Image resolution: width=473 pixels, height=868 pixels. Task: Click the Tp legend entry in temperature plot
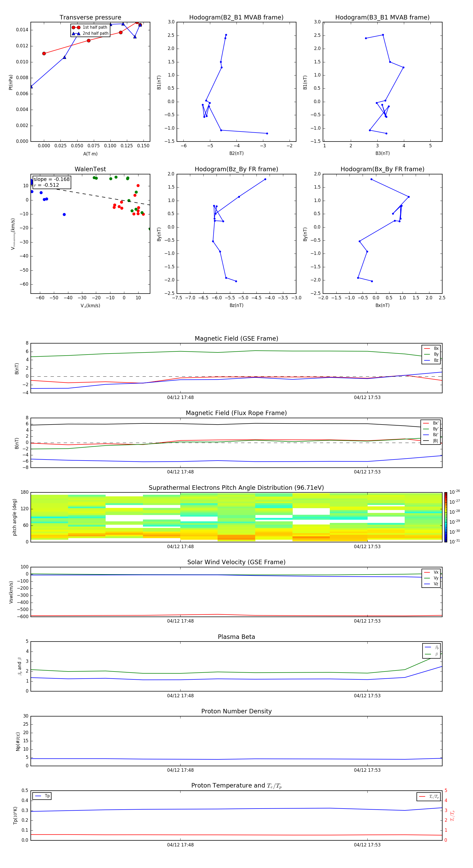[x=42, y=796]
